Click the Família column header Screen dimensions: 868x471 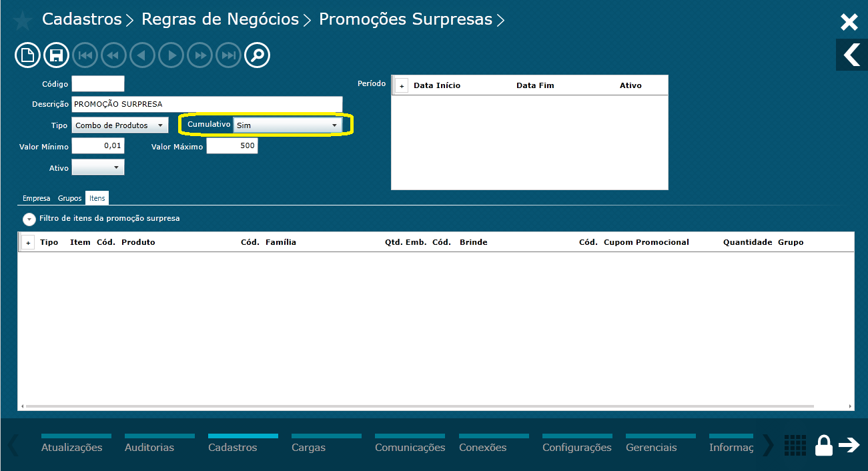[281, 242]
